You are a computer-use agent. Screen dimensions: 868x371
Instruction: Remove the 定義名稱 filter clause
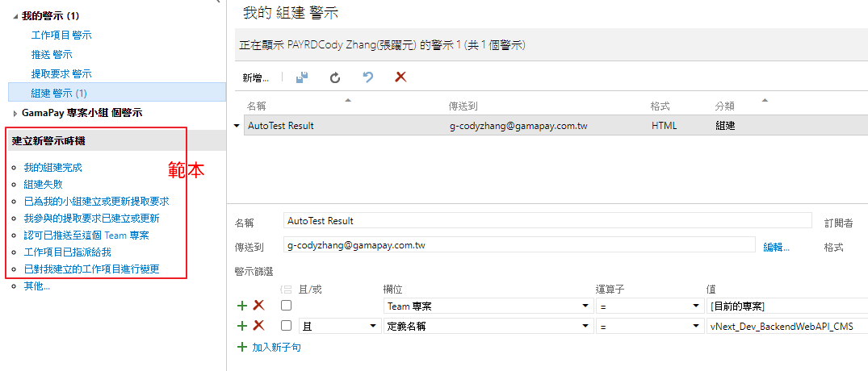pos(258,326)
